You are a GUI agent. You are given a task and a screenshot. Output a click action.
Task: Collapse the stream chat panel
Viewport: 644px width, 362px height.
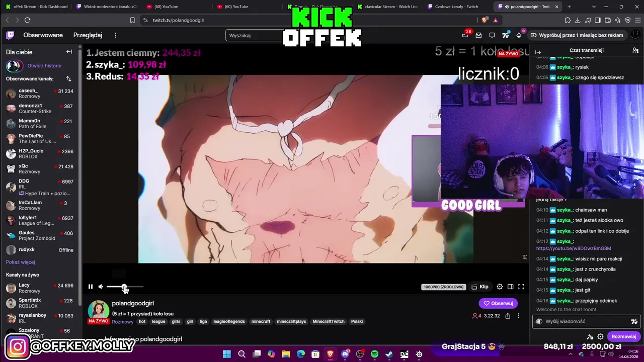[x=538, y=52]
